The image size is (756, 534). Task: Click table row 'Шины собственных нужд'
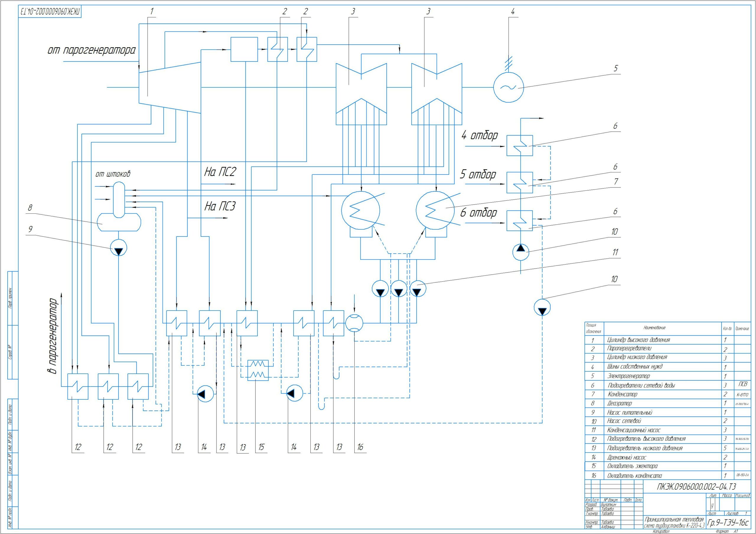(x=667, y=367)
